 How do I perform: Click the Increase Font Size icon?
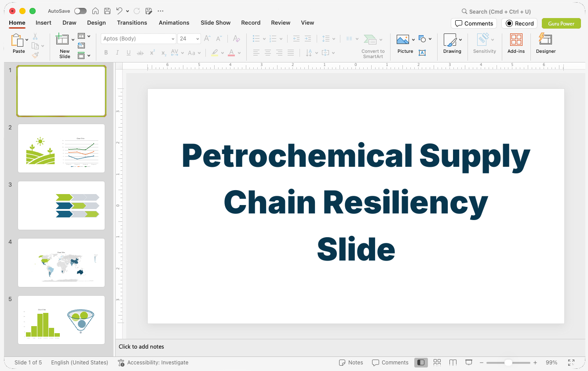207,39
